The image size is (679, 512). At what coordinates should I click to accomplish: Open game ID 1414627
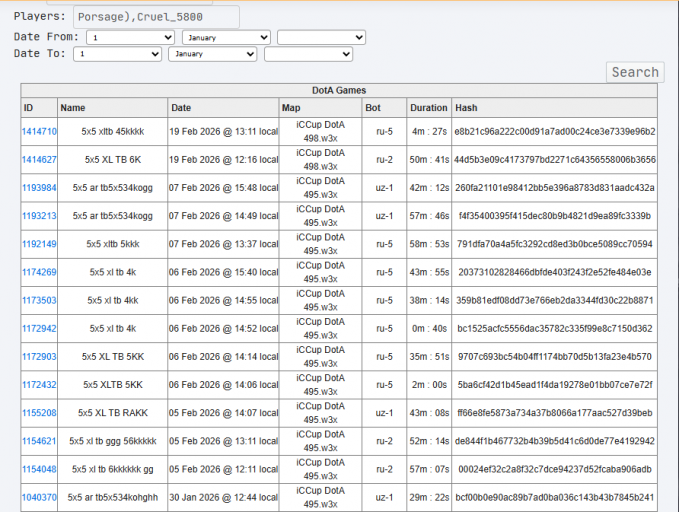pos(39,160)
